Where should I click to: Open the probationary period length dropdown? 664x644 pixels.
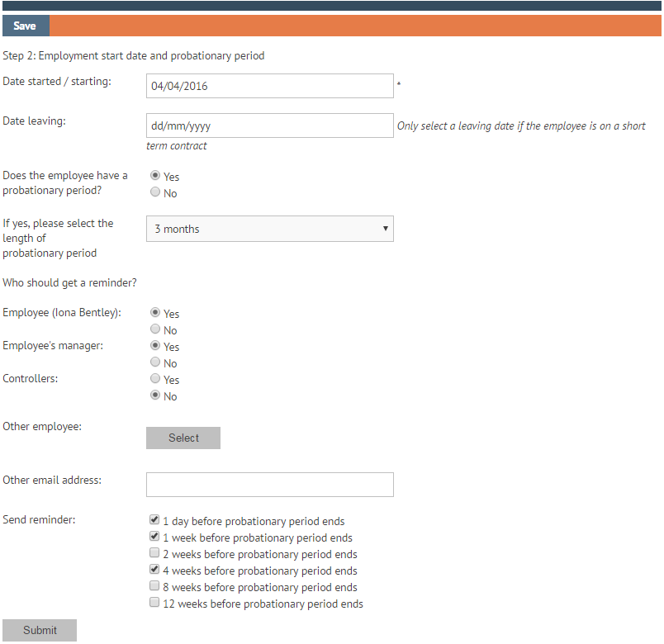pyautogui.click(x=269, y=228)
